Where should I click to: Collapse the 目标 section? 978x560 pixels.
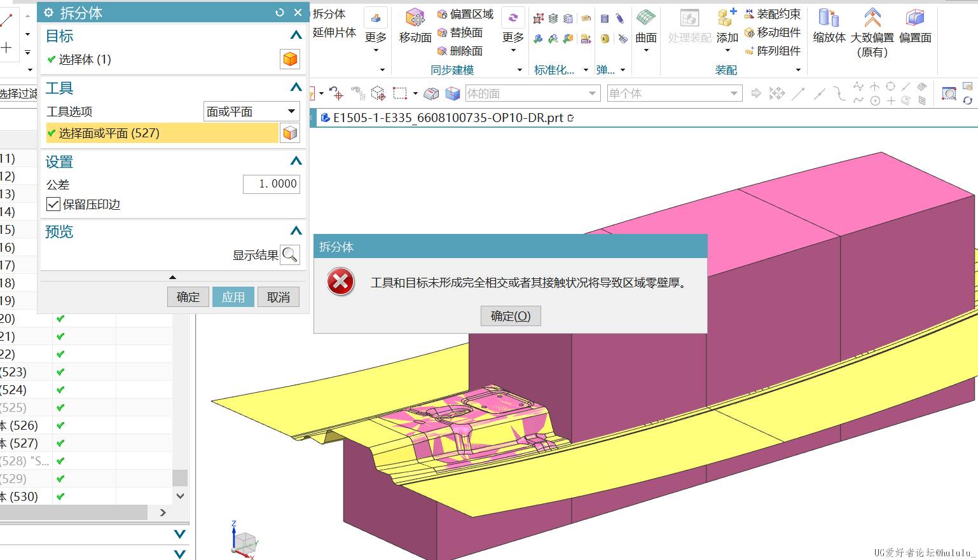296,36
